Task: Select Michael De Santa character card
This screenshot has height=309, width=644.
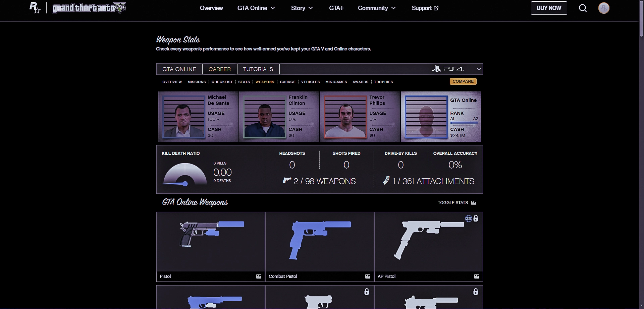Action: [198, 117]
